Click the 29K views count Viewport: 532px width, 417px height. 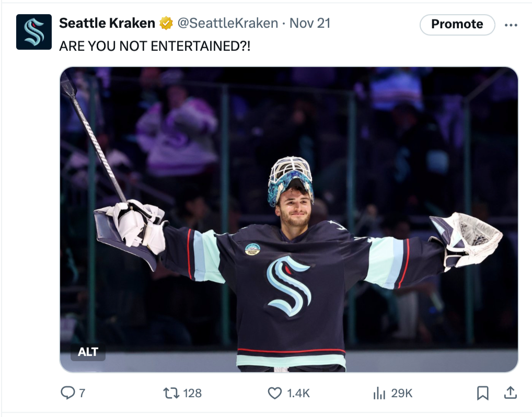(402, 393)
